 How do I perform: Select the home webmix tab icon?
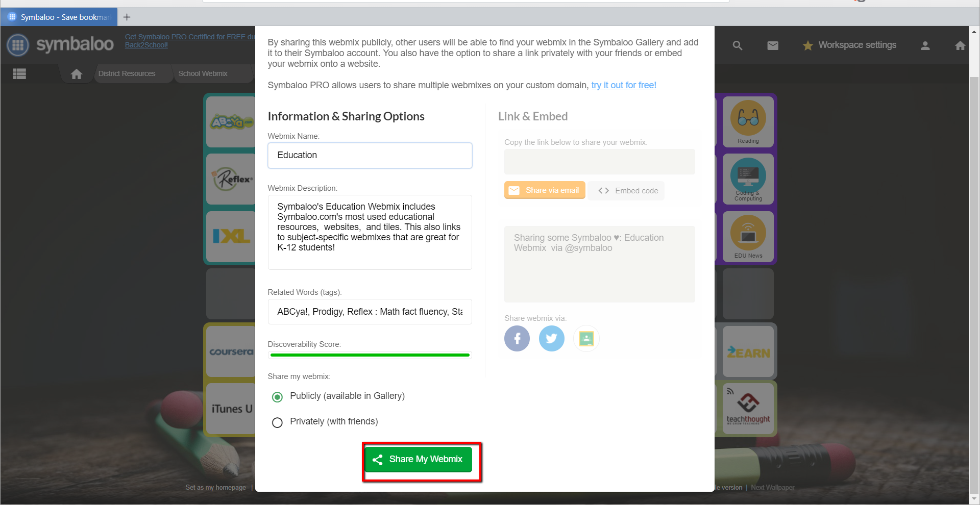(x=77, y=74)
